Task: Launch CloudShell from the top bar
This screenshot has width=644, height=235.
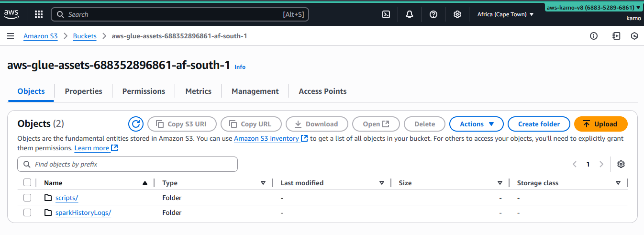Action: tap(386, 14)
